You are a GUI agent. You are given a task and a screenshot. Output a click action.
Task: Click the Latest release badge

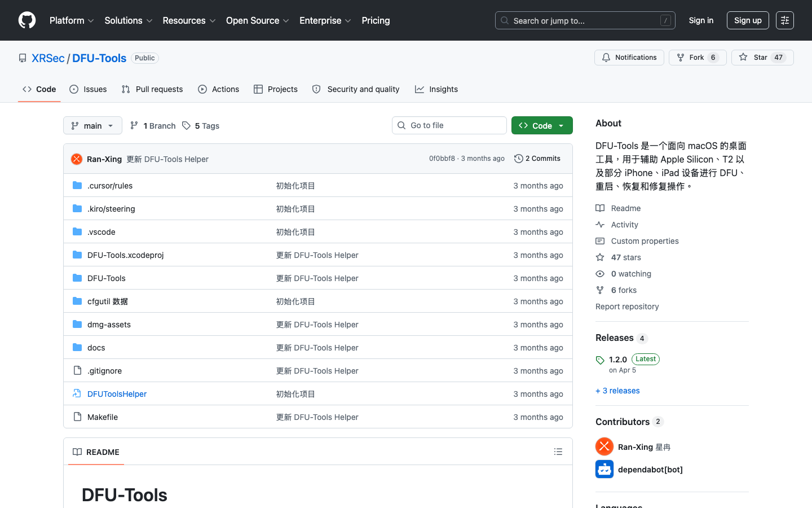[646, 359]
